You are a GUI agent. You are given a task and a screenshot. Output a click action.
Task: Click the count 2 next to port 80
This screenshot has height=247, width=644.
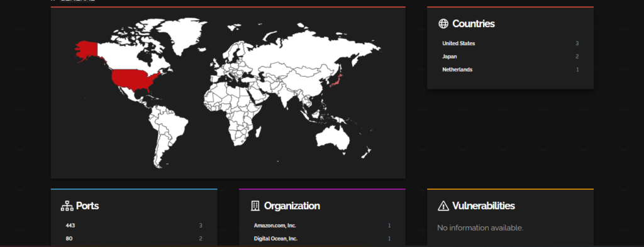point(201,239)
